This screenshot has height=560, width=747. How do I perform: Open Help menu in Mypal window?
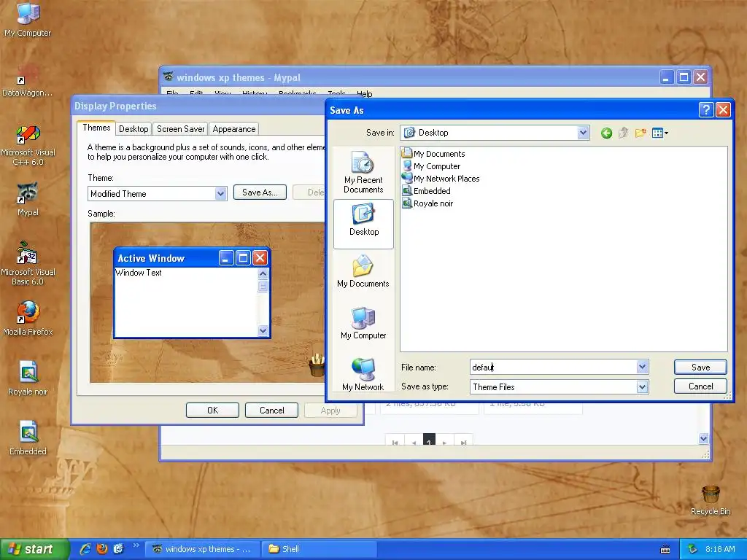coord(365,93)
